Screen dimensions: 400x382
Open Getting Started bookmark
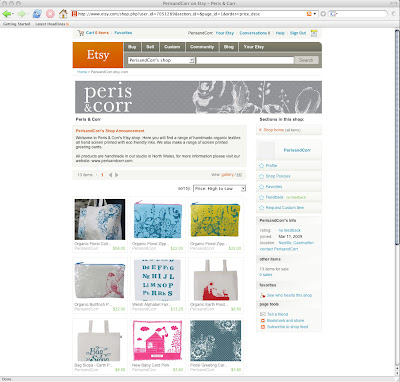17,24
